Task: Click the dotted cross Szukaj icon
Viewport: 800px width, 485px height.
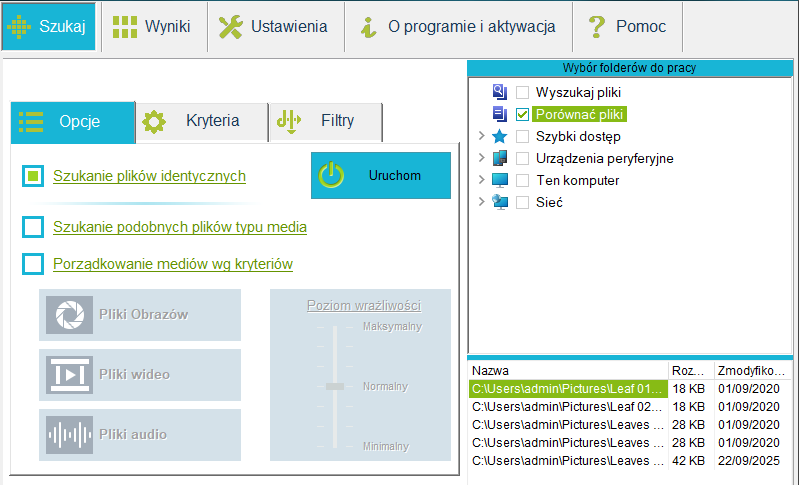Action: (x=19, y=27)
